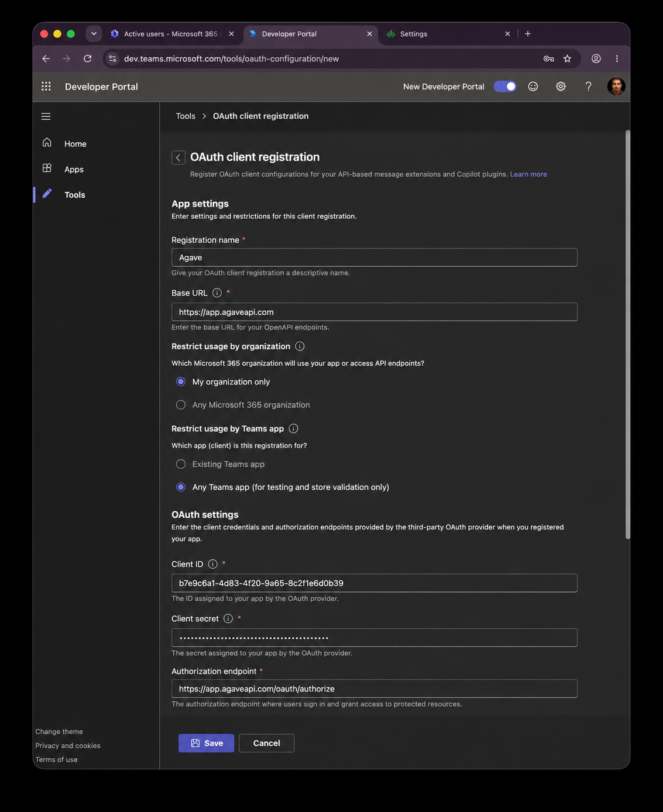This screenshot has height=812, width=663.
Task: Click the Tools breadcrumb link
Action: pos(185,116)
